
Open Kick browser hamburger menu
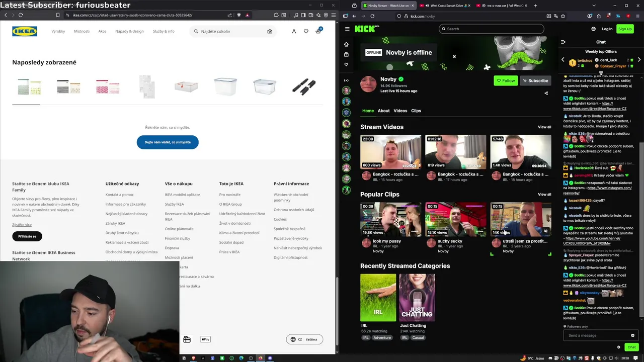pyautogui.click(x=638, y=16)
